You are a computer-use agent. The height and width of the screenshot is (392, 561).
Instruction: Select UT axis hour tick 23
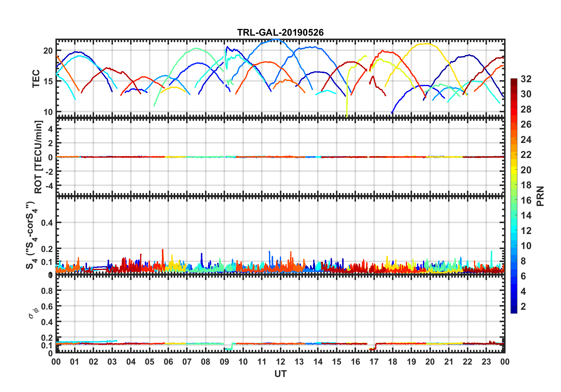(x=486, y=362)
